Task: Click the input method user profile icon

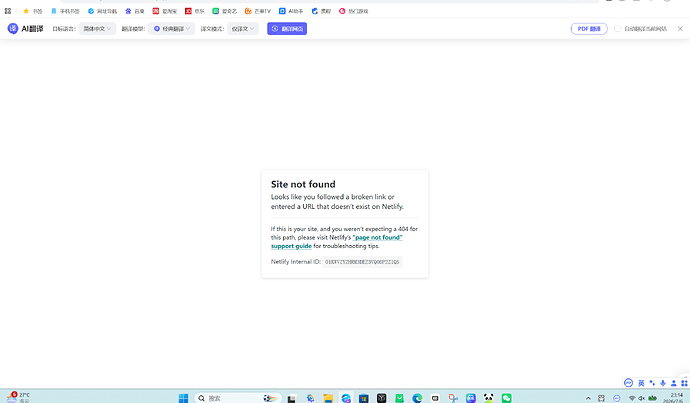Action: 673,383
